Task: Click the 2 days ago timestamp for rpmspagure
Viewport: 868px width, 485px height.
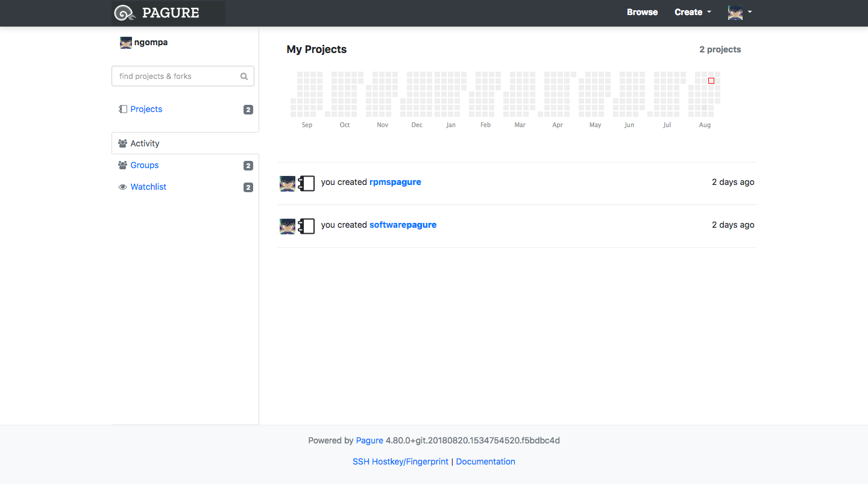Action: [733, 182]
